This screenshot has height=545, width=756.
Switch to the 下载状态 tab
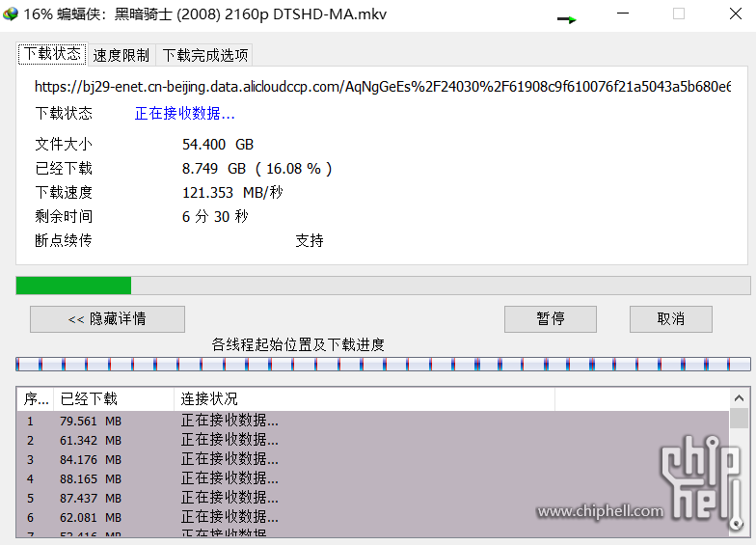click(52, 54)
